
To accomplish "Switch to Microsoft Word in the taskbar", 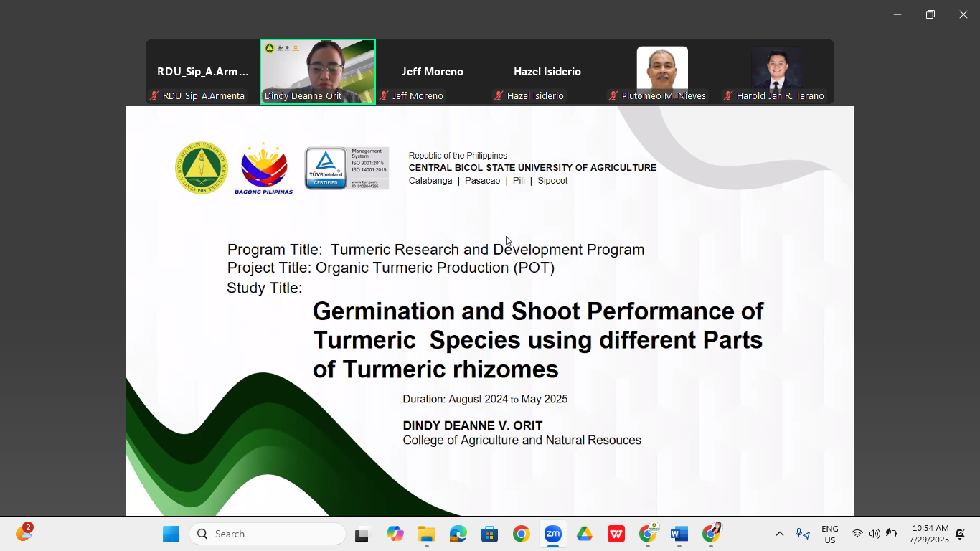I will point(679,534).
